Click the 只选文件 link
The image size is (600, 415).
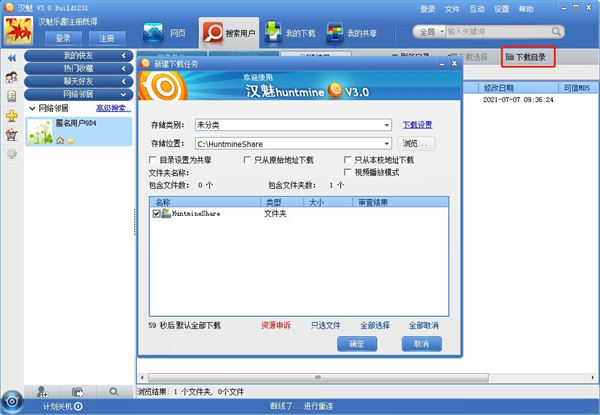click(x=326, y=325)
